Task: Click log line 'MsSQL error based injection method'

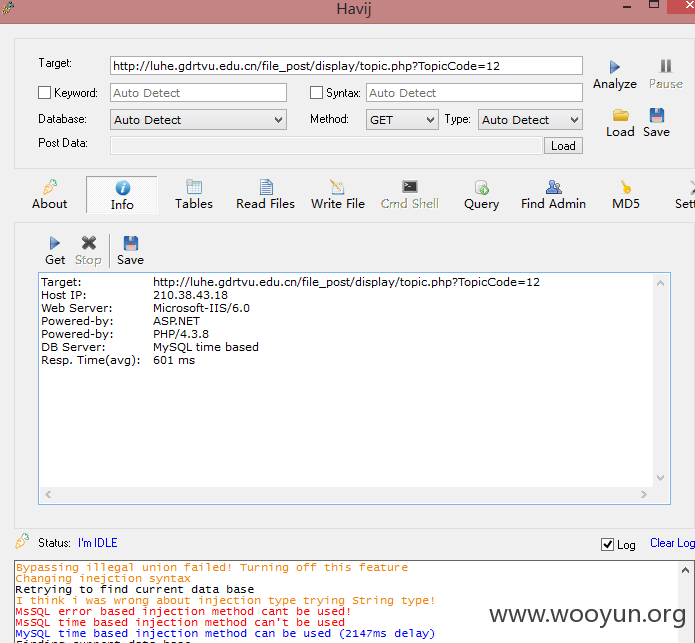Action: pos(184,611)
